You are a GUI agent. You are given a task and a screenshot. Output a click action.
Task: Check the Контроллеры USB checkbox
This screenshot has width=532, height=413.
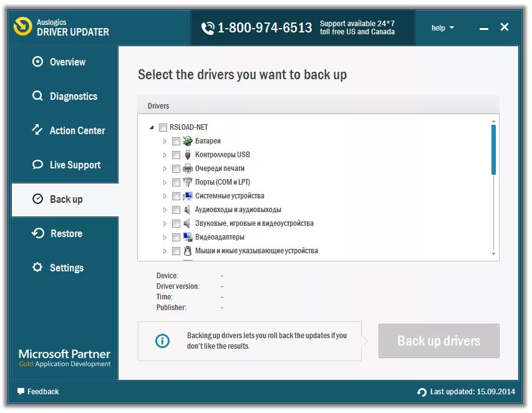click(x=176, y=154)
